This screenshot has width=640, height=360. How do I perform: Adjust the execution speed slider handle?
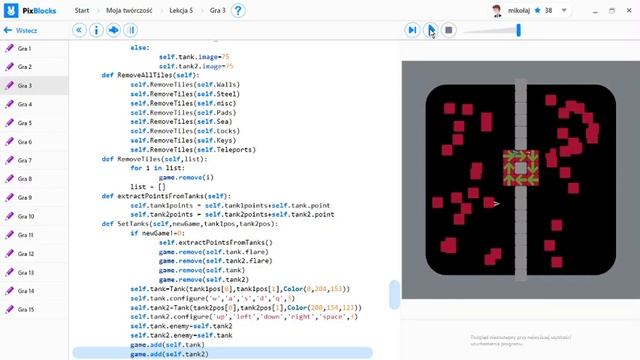coord(518,30)
